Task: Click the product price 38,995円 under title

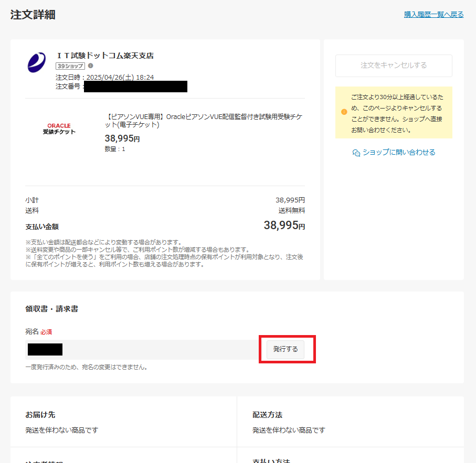Action: [122, 138]
